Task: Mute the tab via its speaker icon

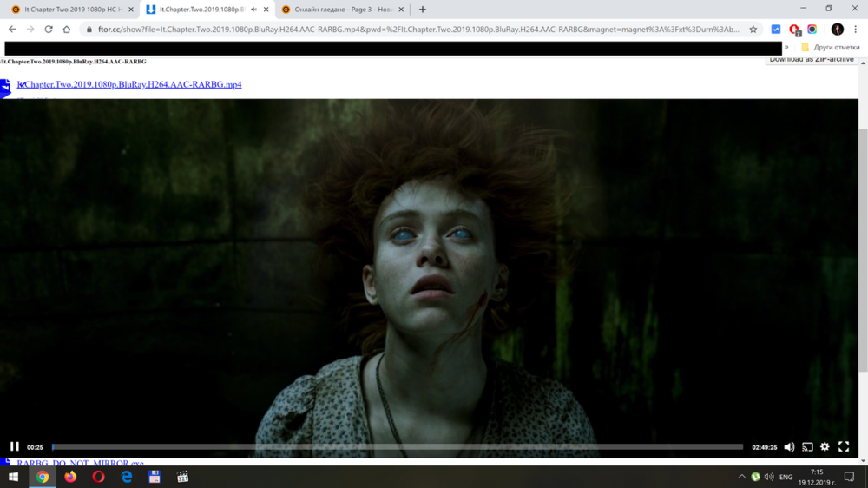Action: [x=253, y=10]
